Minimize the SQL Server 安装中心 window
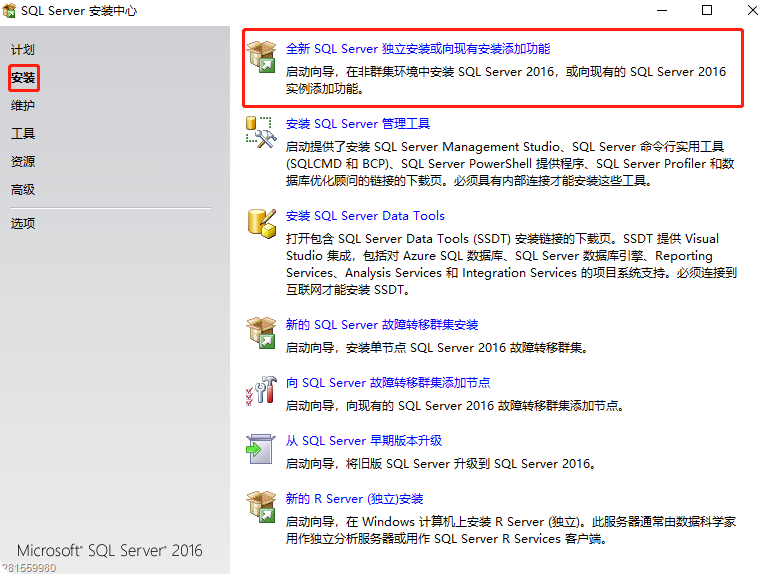The width and height of the screenshot is (760, 574). (x=662, y=10)
